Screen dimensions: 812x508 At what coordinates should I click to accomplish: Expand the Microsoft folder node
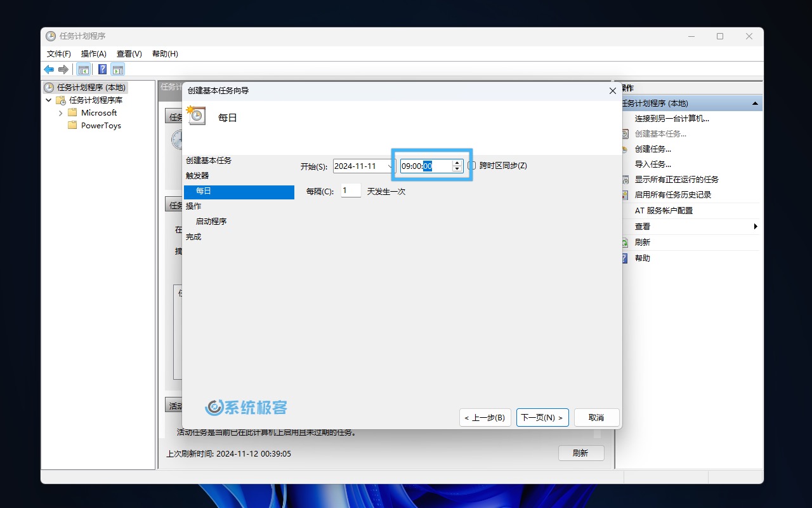pos(61,112)
